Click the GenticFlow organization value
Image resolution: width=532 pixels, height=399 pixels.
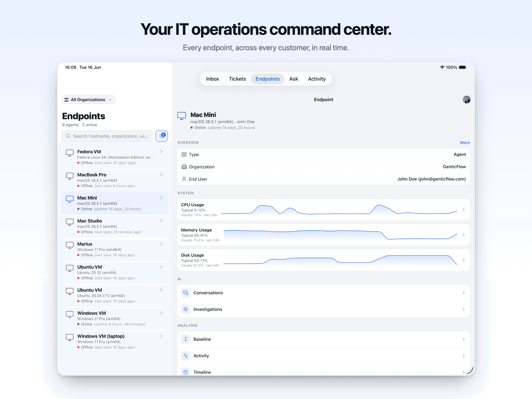coord(454,167)
